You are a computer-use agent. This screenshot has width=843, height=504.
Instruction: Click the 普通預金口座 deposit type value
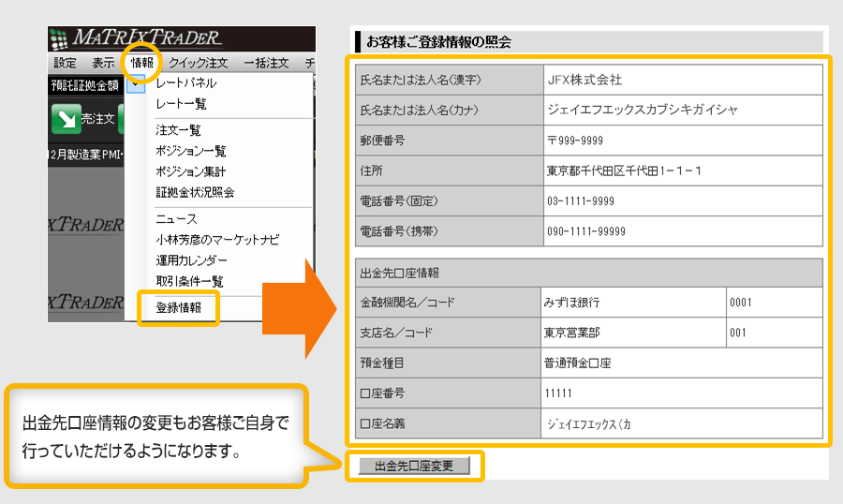tap(577, 363)
